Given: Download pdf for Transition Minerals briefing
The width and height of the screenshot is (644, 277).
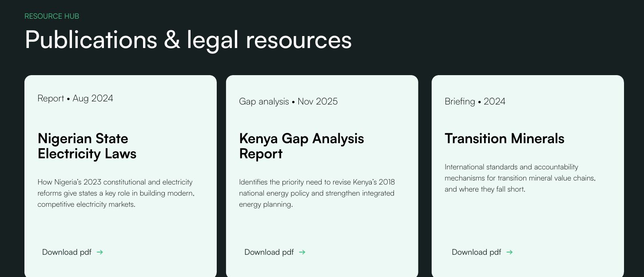Looking at the screenshot, I should point(482,252).
